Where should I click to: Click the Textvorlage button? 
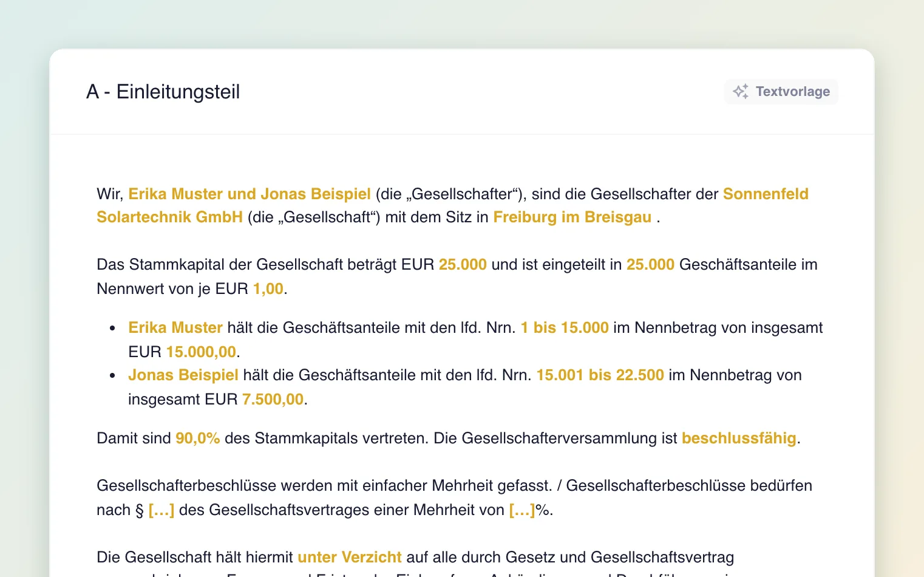click(x=781, y=92)
